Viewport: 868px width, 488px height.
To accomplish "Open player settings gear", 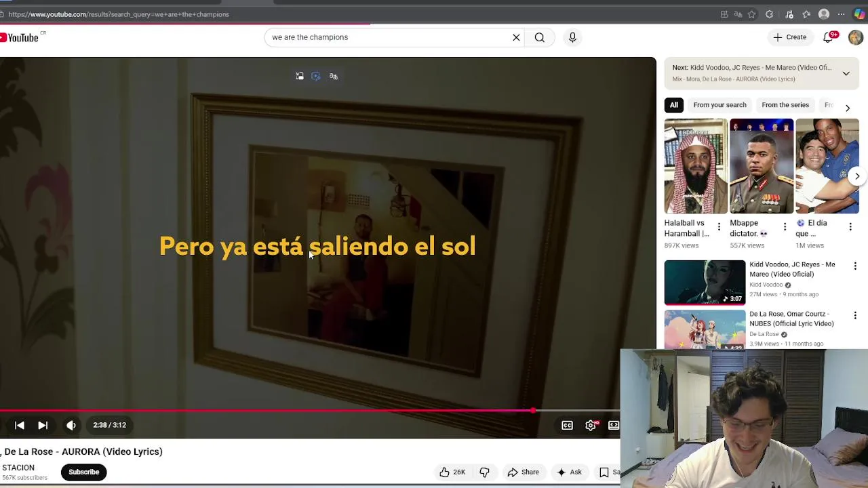I will [x=591, y=425].
